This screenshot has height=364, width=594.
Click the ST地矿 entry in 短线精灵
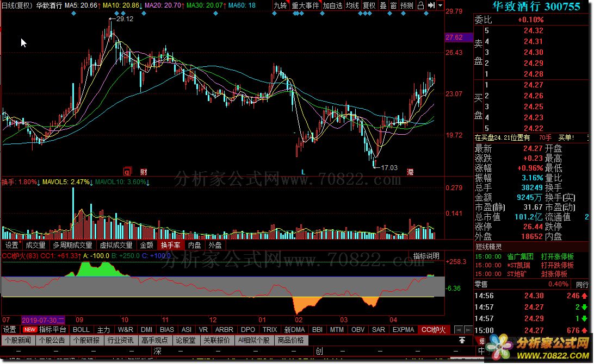pyautogui.click(x=516, y=274)
